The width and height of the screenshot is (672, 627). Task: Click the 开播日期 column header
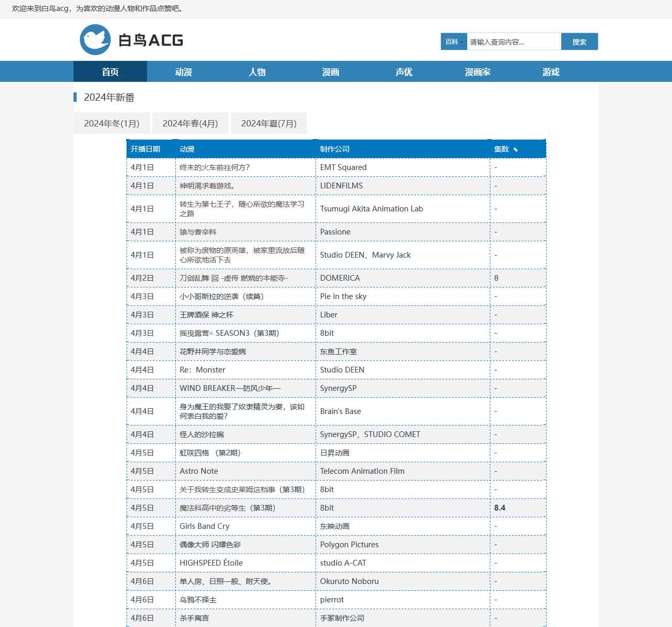[x=145, y=149]
